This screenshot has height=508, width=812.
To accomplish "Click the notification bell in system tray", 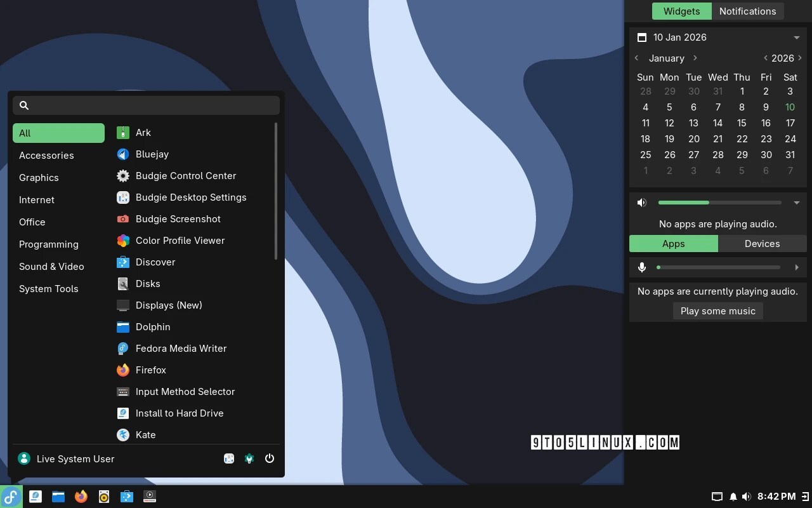I will [733, 497].
